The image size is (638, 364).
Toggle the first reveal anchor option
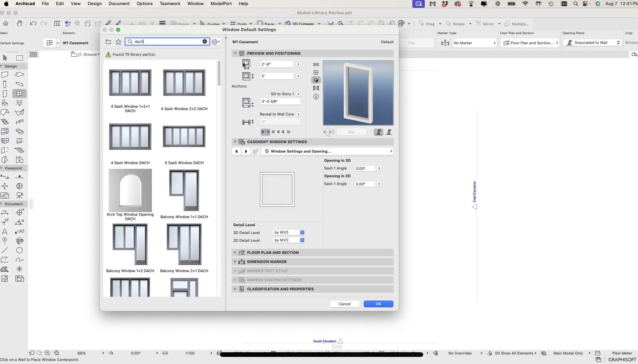(265, 132)
